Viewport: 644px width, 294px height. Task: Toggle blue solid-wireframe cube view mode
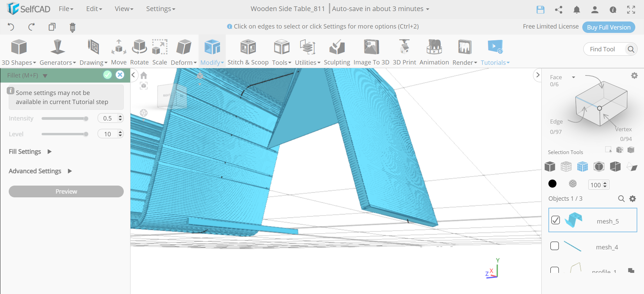[583, 166]
